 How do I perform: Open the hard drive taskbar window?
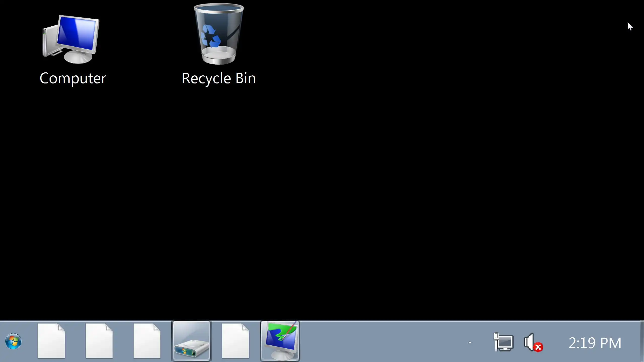tap(191, 341)
